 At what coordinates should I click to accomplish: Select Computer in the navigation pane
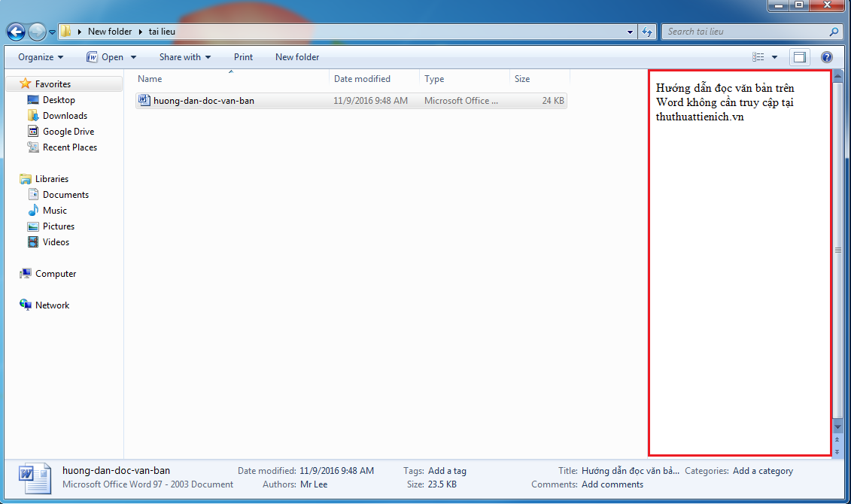click(x=56, y=274)
